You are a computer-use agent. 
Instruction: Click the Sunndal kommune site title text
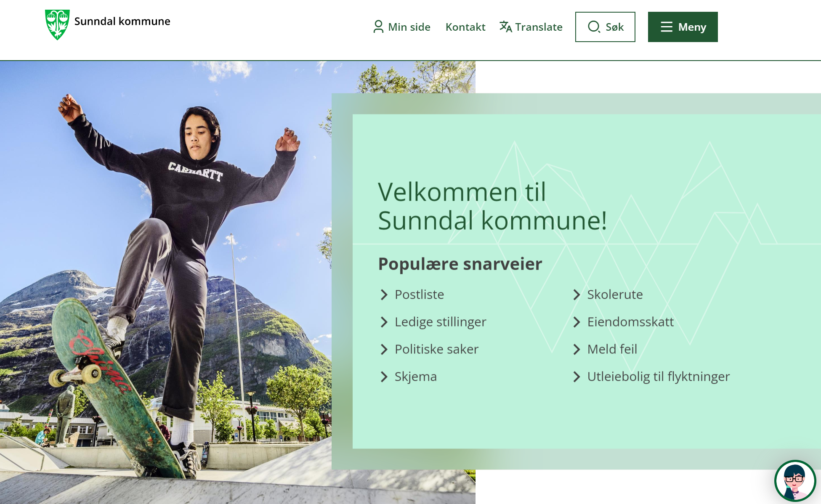coord(122,21)
